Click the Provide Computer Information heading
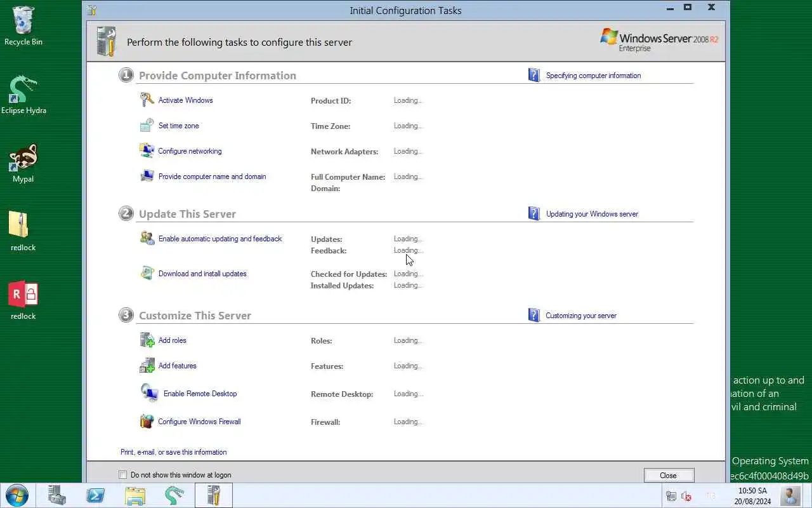The image size is (812, 508). 218,76
